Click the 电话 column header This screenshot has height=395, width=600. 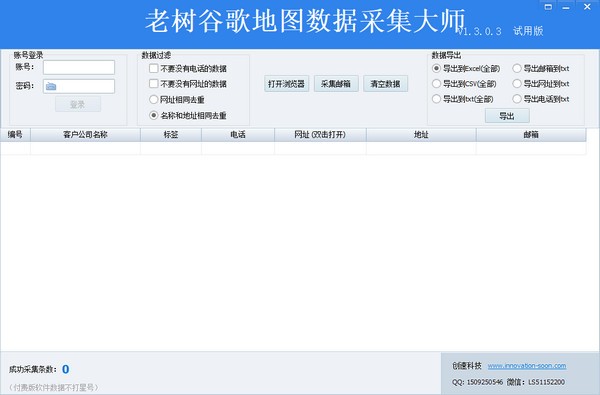point(238,135)
